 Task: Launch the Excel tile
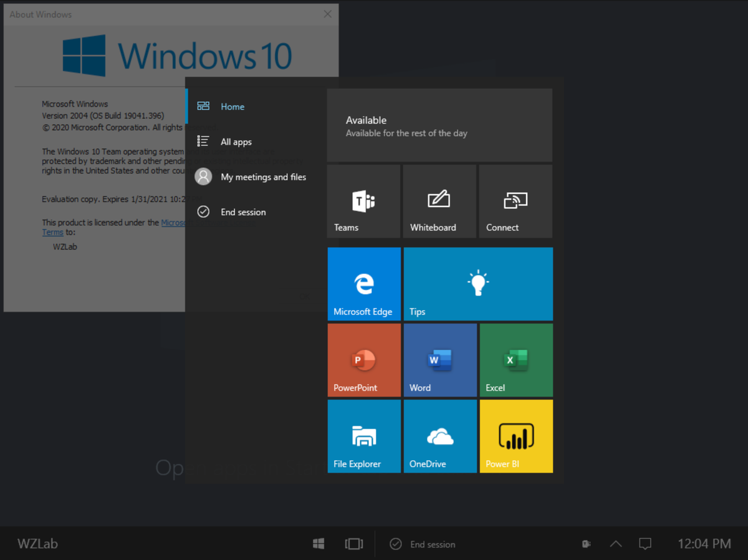click(x=516, y=360)
